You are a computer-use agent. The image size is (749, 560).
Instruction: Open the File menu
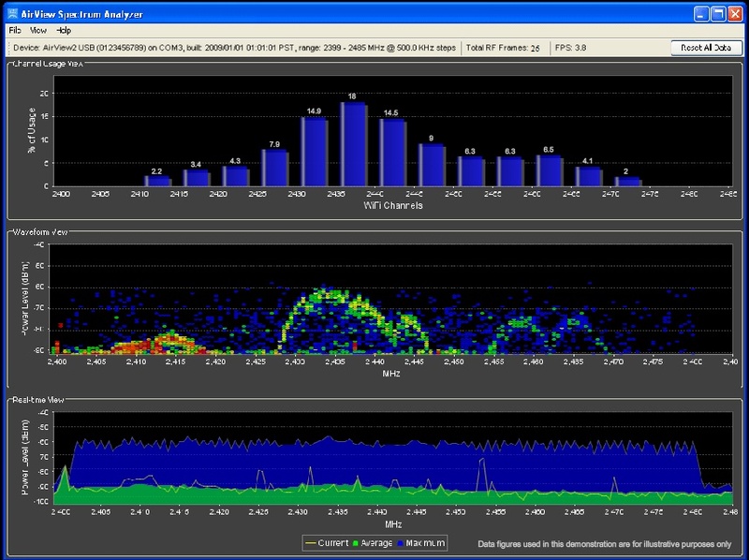point(14,31)
